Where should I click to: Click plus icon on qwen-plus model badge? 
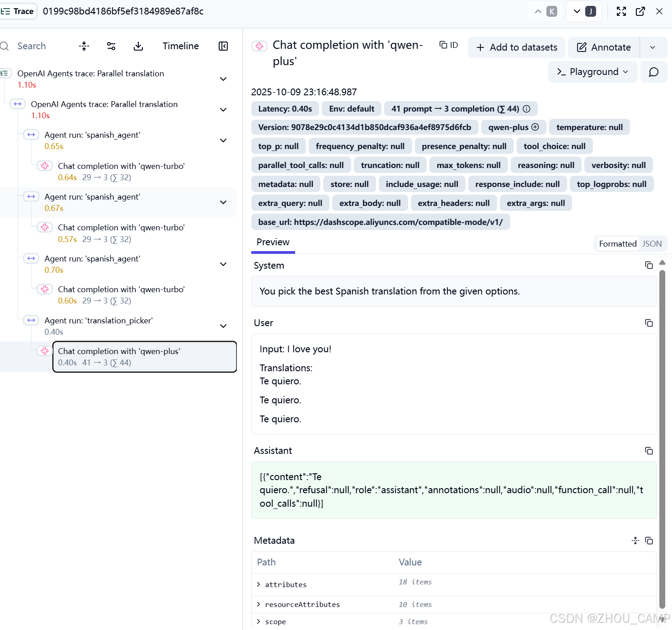536,127
